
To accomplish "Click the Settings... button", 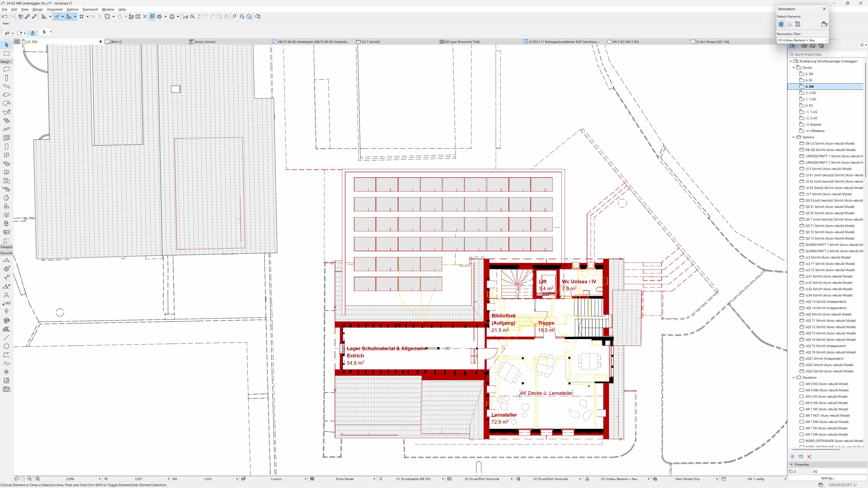I will coord(827,478).
